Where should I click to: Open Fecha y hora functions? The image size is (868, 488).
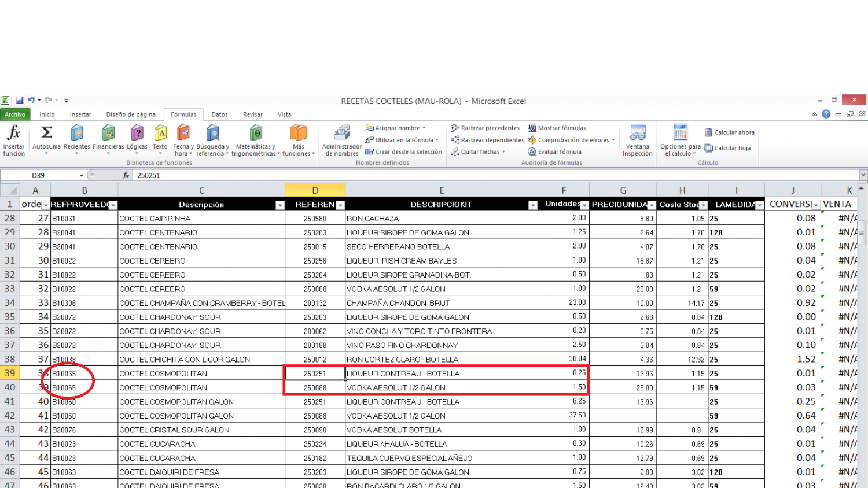click(x=183, y=139)
